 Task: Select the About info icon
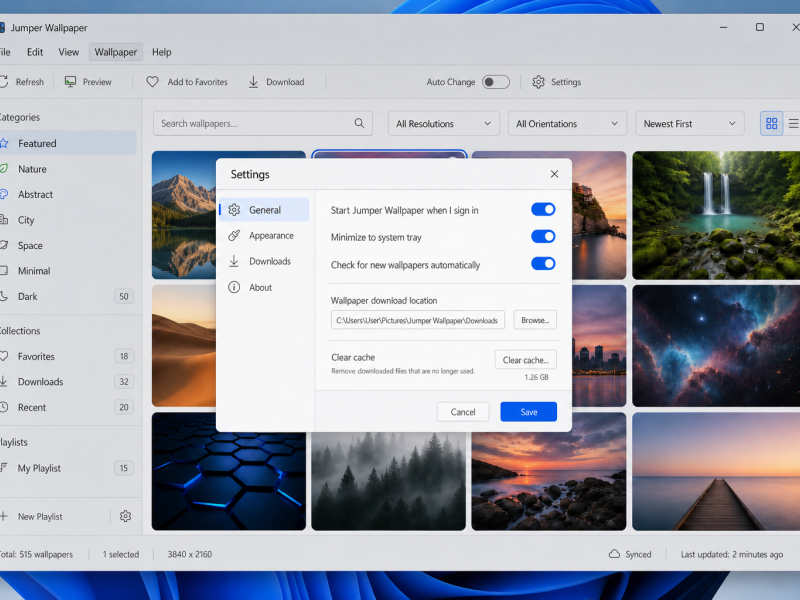tap(234, 287)
